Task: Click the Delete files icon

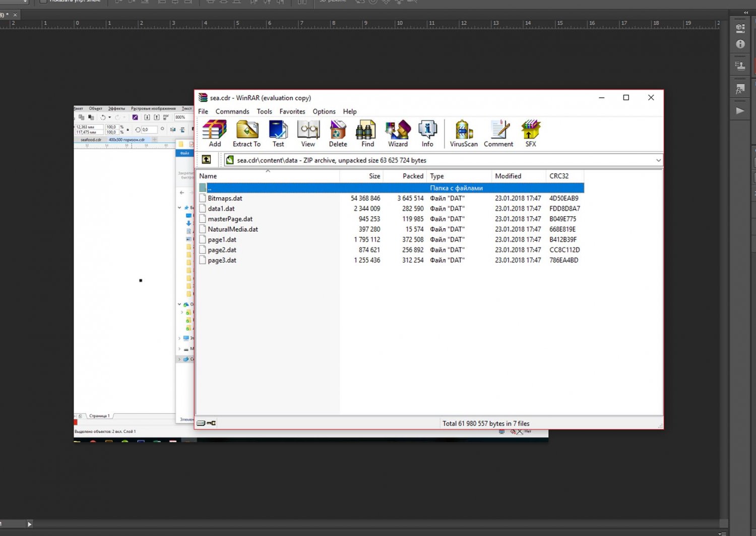Action: pyautogui.click(x=338, y=133)
